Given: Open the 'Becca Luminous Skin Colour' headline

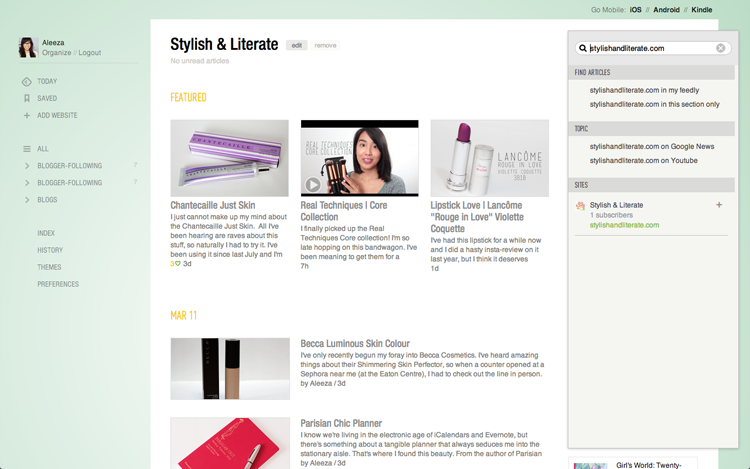Looking at the screenshot, I should (355, 344).
